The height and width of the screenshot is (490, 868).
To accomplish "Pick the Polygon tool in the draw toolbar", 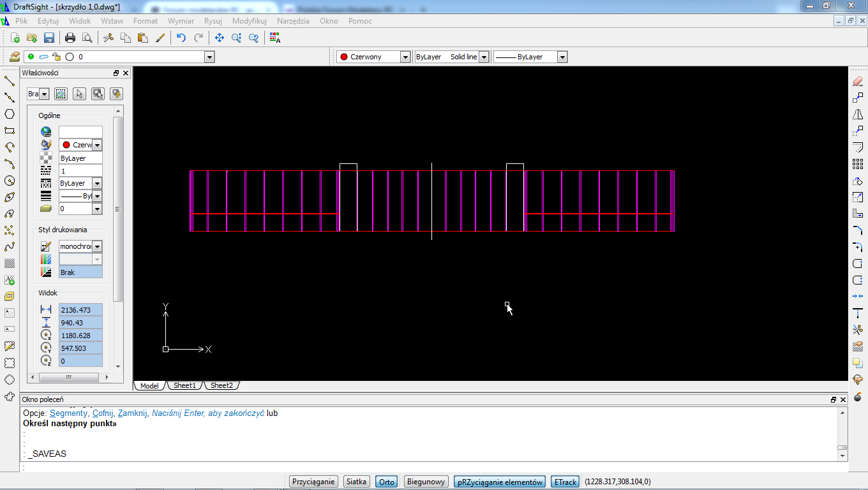I will pos(10,114).
